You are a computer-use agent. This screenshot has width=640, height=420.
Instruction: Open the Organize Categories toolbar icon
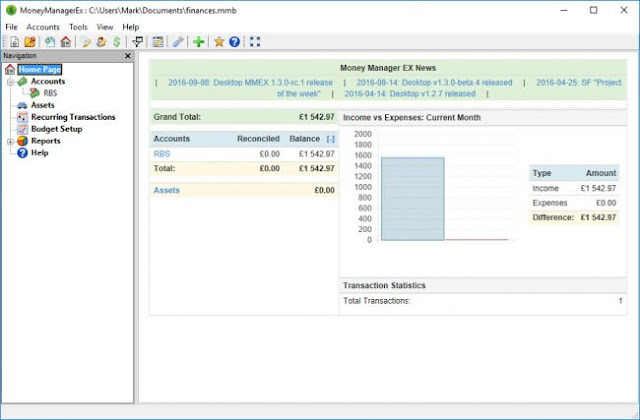pos(86,42)
